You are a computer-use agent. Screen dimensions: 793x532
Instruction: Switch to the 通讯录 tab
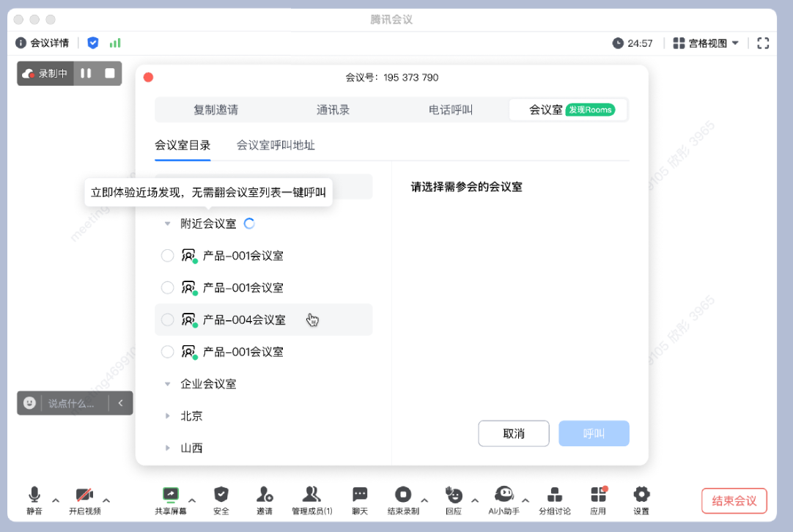(x=333, y=110)
